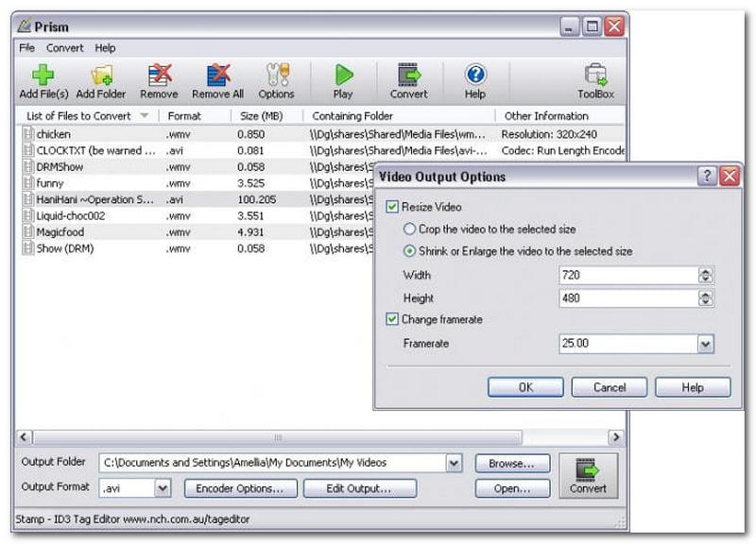
Task: Open the ToolBox icon
Action: point(595,76)
